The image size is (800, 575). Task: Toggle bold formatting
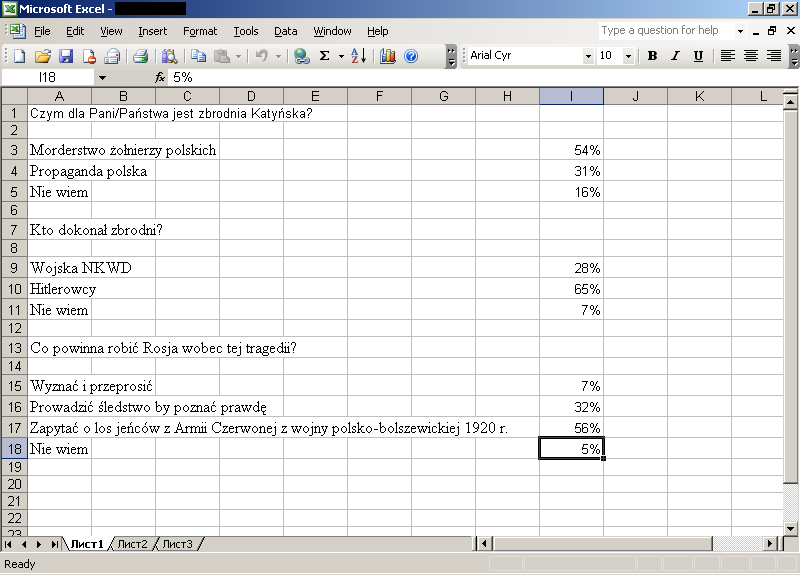click(652, 56)
